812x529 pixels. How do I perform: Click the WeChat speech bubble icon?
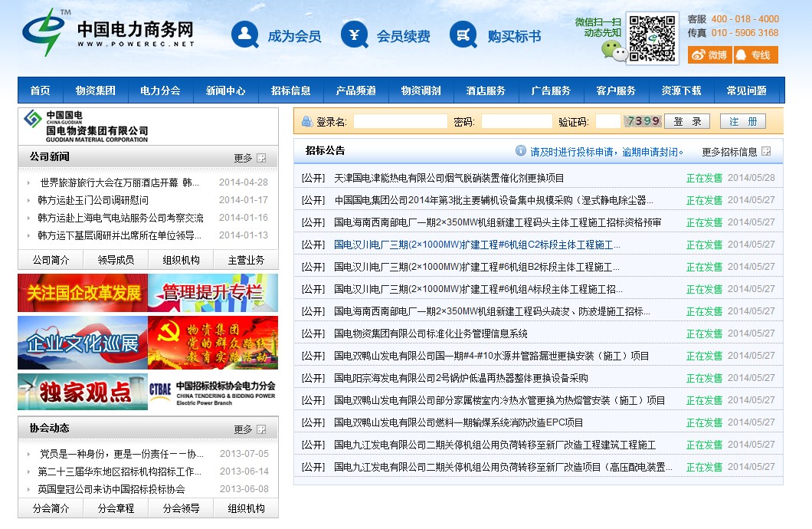point(614,51)
